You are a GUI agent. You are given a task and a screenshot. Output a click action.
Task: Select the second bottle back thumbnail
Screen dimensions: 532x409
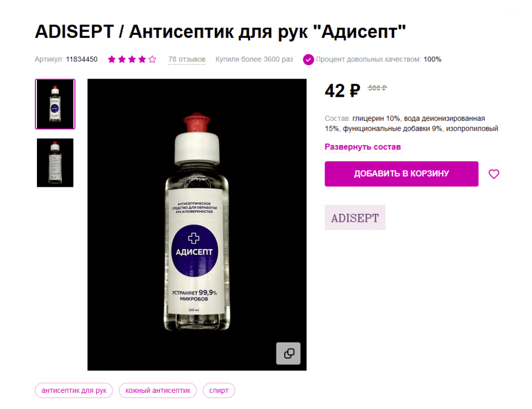(55, 163)
